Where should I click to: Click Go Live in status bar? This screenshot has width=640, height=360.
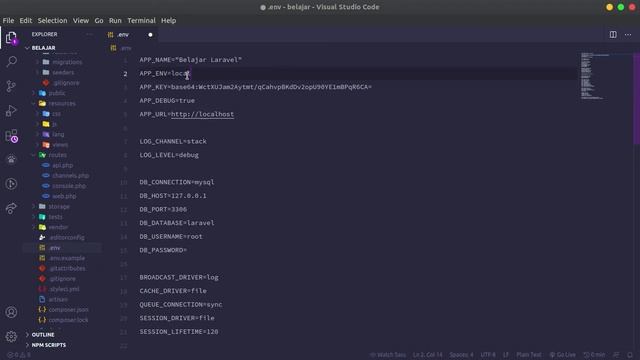[x=562, y=355]
